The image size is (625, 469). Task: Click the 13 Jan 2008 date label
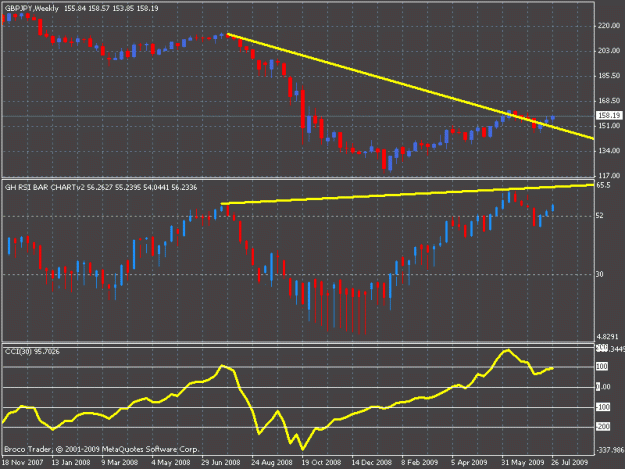pyautogui.click(x=71, y=462)
